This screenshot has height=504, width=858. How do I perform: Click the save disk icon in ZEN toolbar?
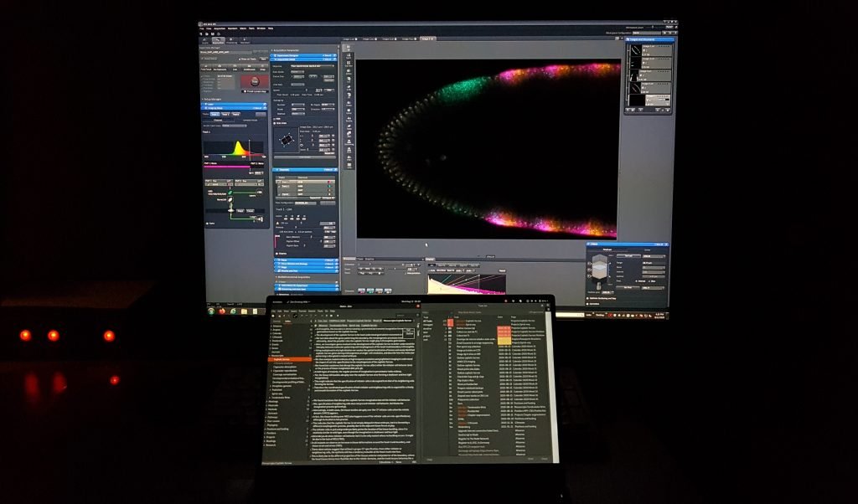pyautogui.click(x=212, y=33)
